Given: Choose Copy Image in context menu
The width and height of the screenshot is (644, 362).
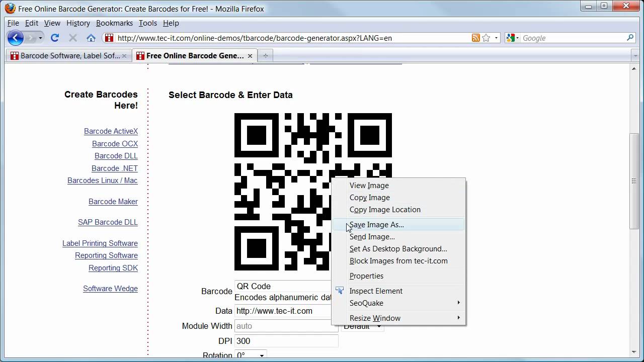Looking at the screenshot, I should tap(398, 198).
